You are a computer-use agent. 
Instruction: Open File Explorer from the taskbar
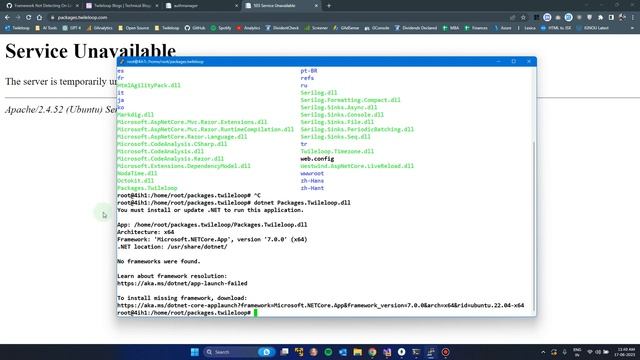click(358, 352)
